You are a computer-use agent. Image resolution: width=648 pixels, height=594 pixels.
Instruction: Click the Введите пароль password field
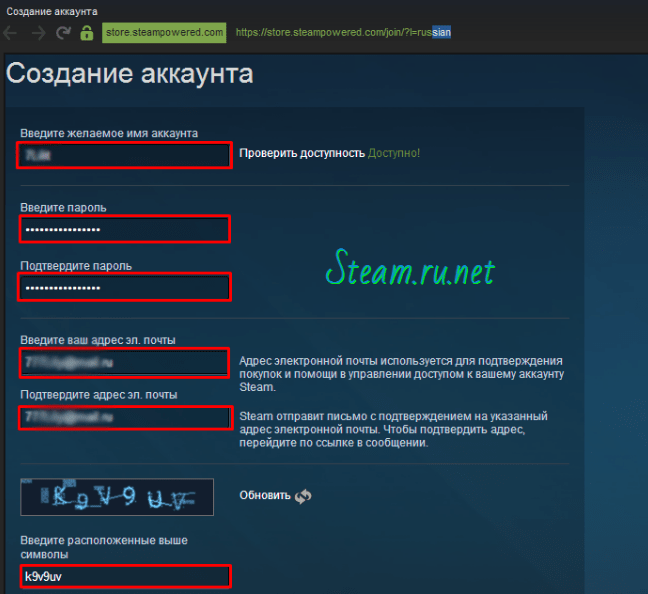pyautogui.click(x=124, y=229)
